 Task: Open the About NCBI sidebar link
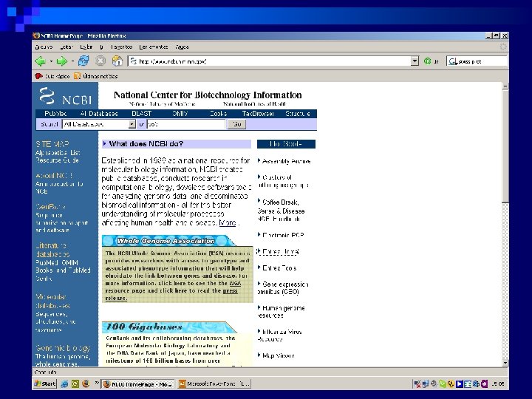click(54, 176)
